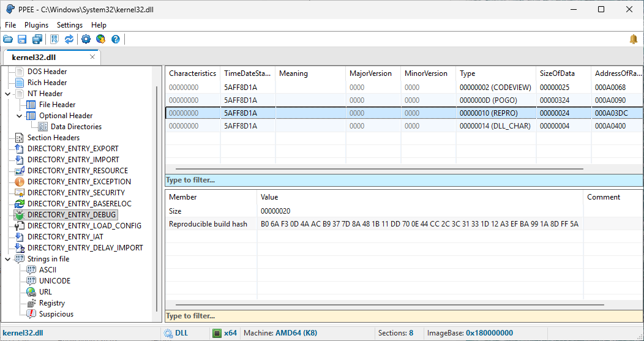644x341 pixels.
Task: Select the REPRO debug entry row
Action: coord(404,113)
